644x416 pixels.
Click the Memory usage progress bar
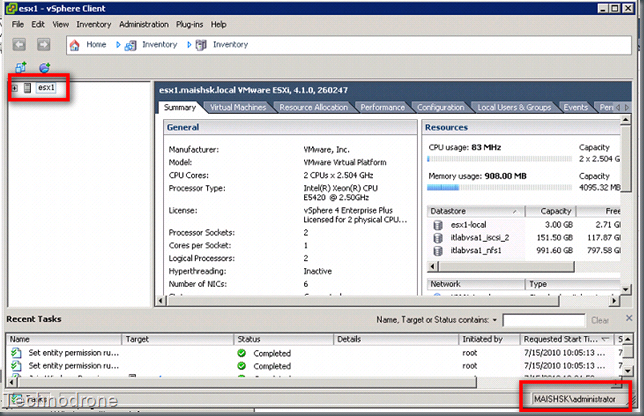500,188
